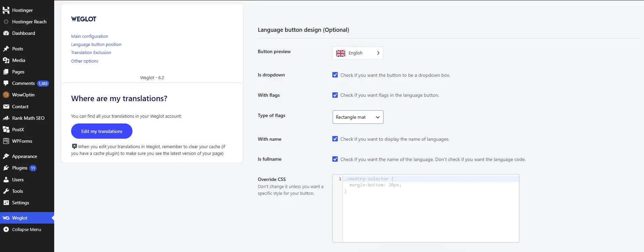Click the UK flag in button preview
The width and height of the screenshot is (644, 252).
pos(340,53)
